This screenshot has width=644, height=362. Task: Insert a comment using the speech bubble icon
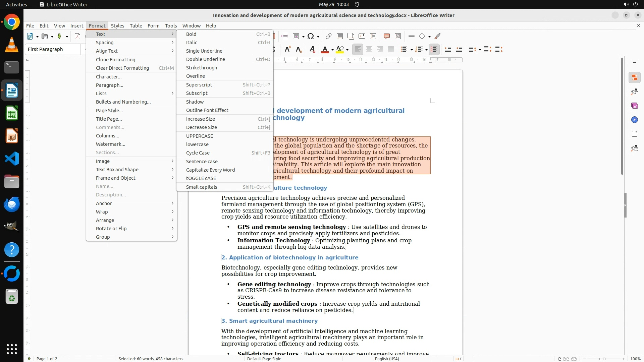pos(386,36)
